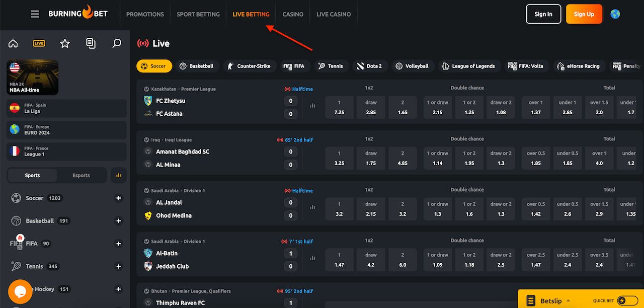Select the FIFA: Volta chip
This screenshot has width=644, height=308.
tap(527, 66)
